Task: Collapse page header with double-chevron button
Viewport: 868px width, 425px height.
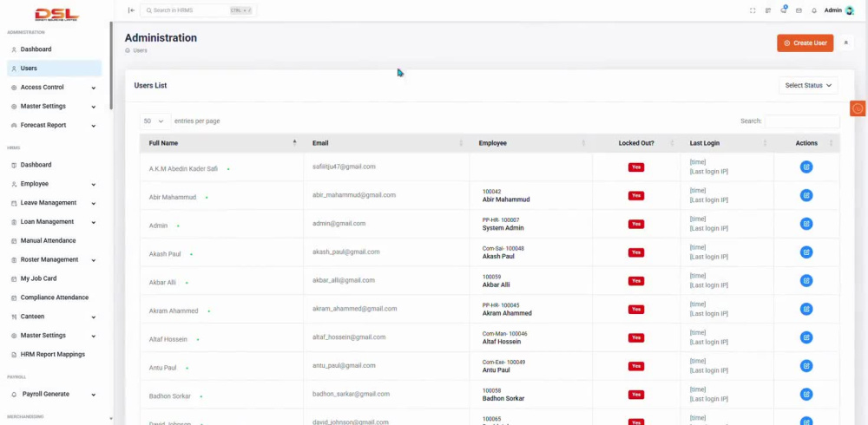Action: pos(845,42)
